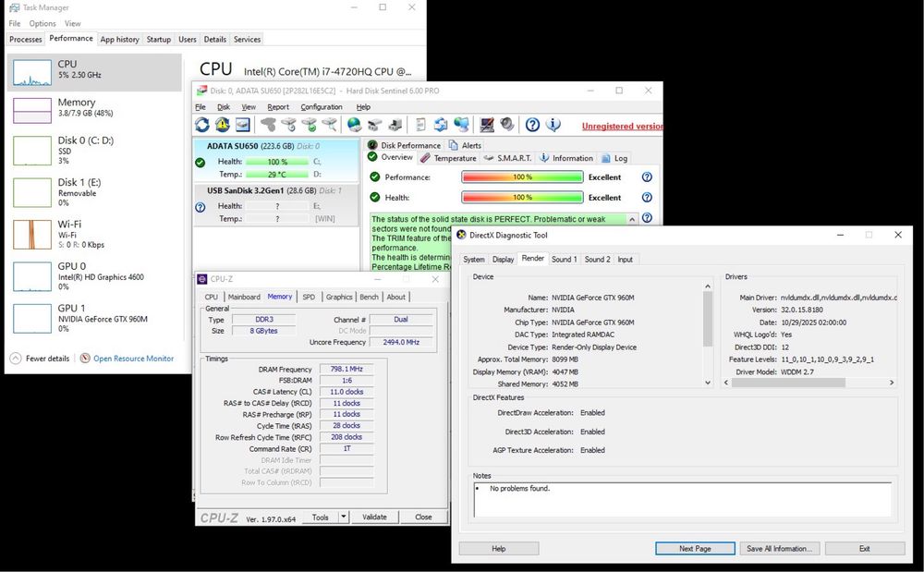Click the yellow warning sign toolbar icon
The image size is (924, 572).
pos(222,125)
